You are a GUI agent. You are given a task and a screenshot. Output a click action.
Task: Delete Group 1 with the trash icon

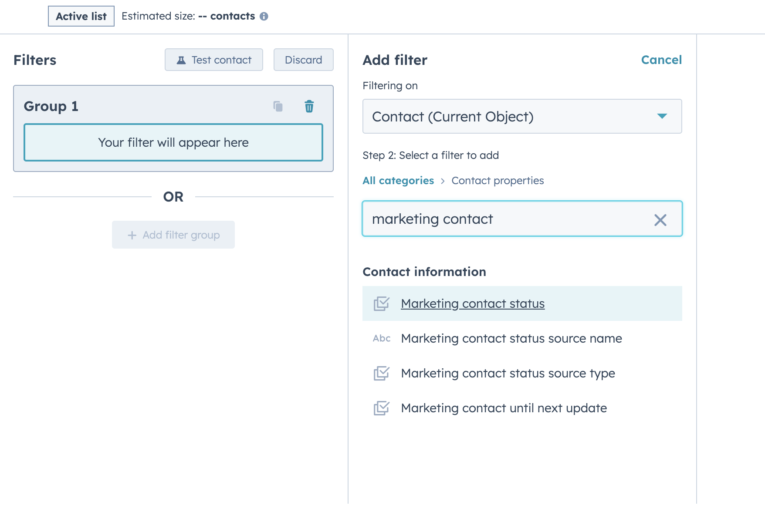(309, 106)
